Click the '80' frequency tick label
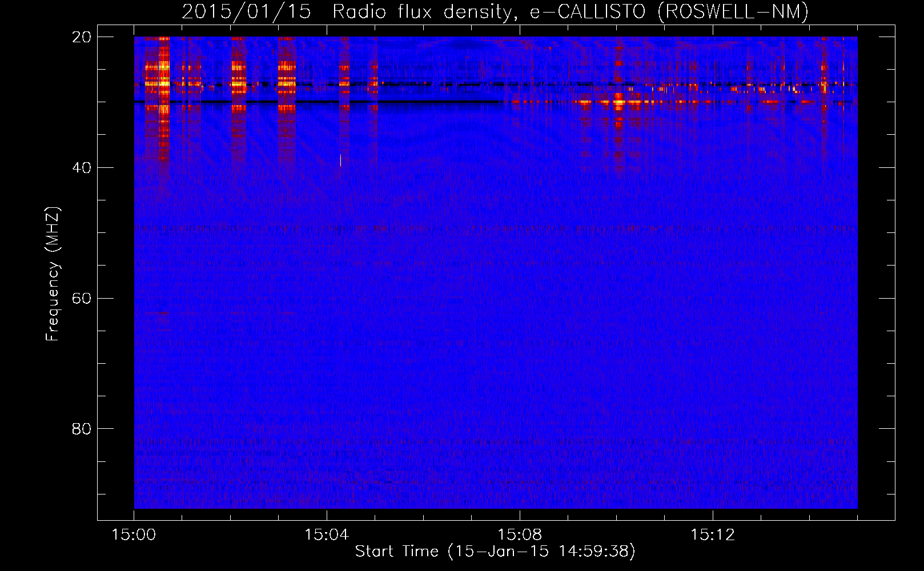Screen dimensions: 924x571 pyautogui.click(x=82, y=429)
